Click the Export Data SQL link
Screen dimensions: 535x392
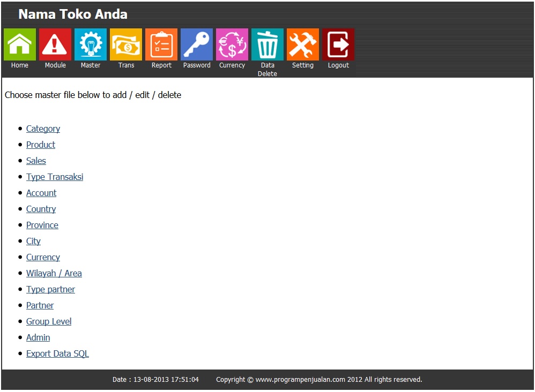coord(57,353)
